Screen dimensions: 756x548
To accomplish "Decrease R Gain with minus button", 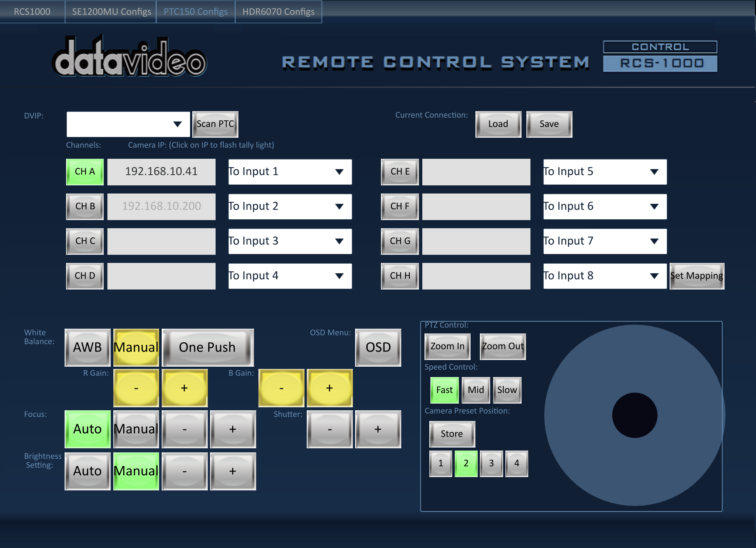I will (x=136, y=388).
